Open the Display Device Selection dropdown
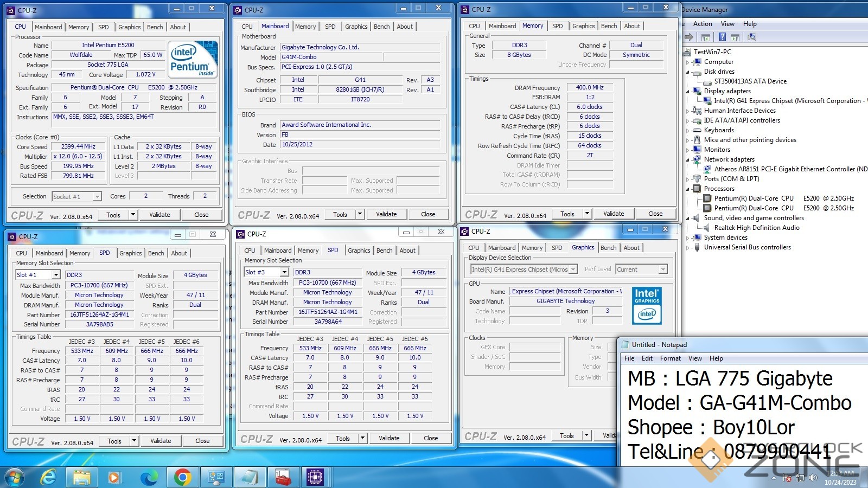 (573, 269)
